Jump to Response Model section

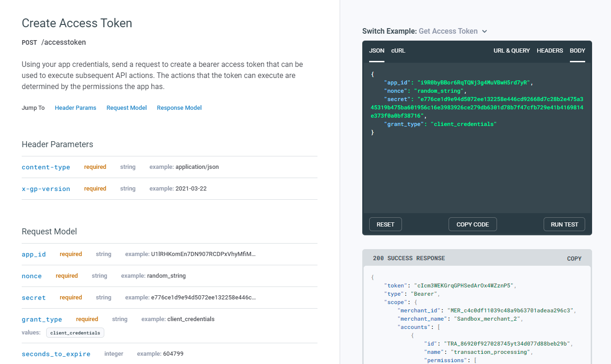179,108
